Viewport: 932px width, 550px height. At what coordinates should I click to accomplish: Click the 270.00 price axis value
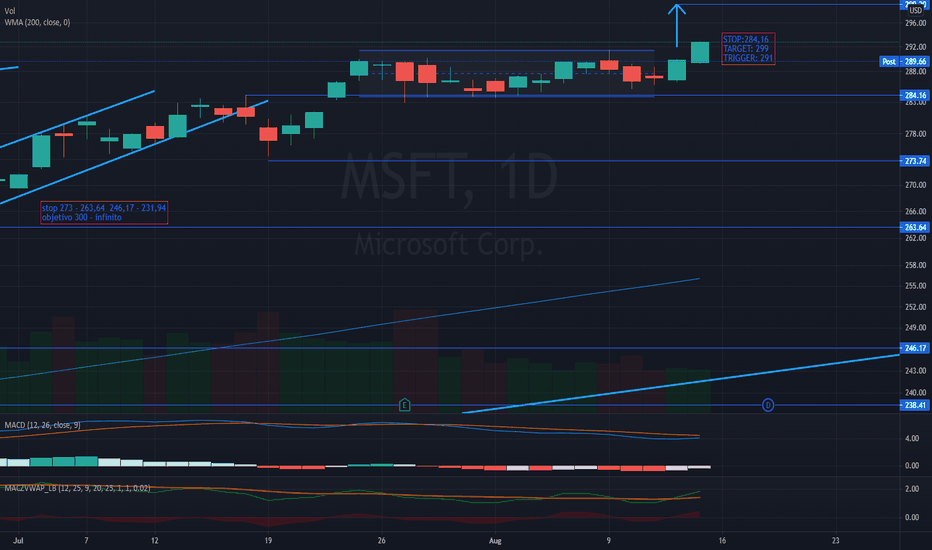pos(915,185)
